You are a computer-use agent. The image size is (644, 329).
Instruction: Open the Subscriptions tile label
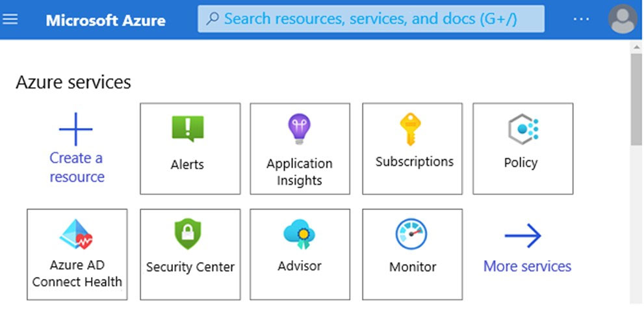(x=415, y=161)
